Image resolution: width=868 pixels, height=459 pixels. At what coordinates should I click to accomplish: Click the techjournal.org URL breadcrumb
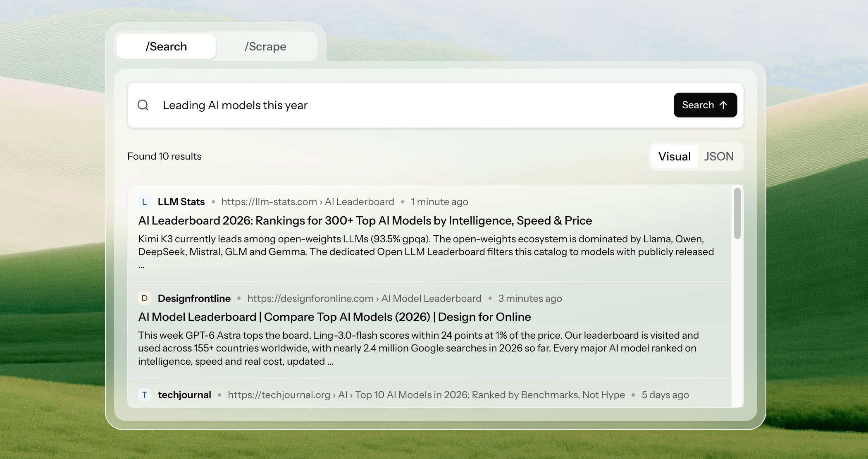[426, 395]
